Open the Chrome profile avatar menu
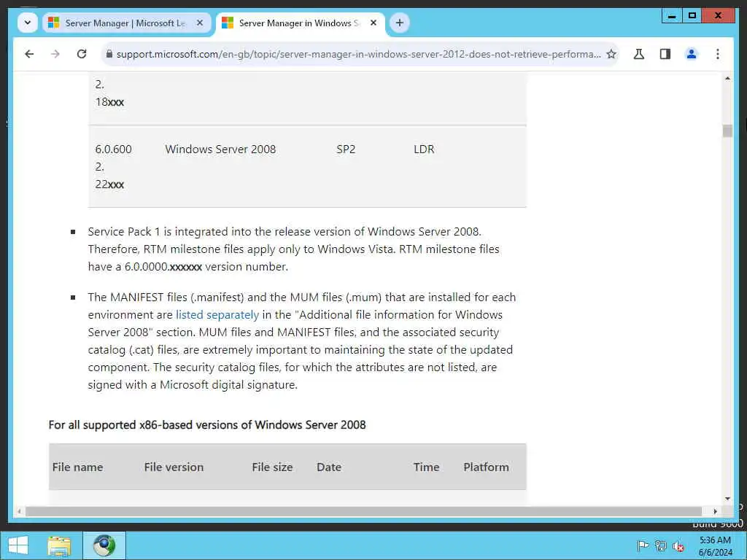Image resolution: width=747 pixels, height=560 pixels. (x=692, y=54)
